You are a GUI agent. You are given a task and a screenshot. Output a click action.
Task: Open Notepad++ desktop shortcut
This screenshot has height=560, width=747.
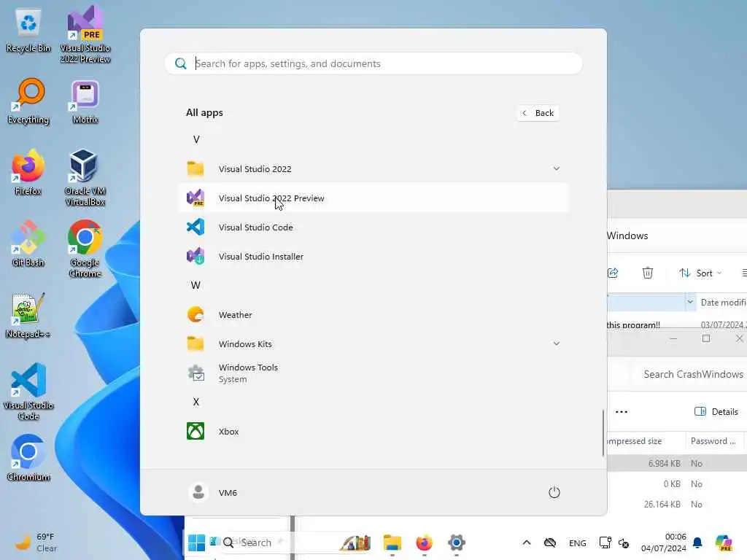click(28, 315)
